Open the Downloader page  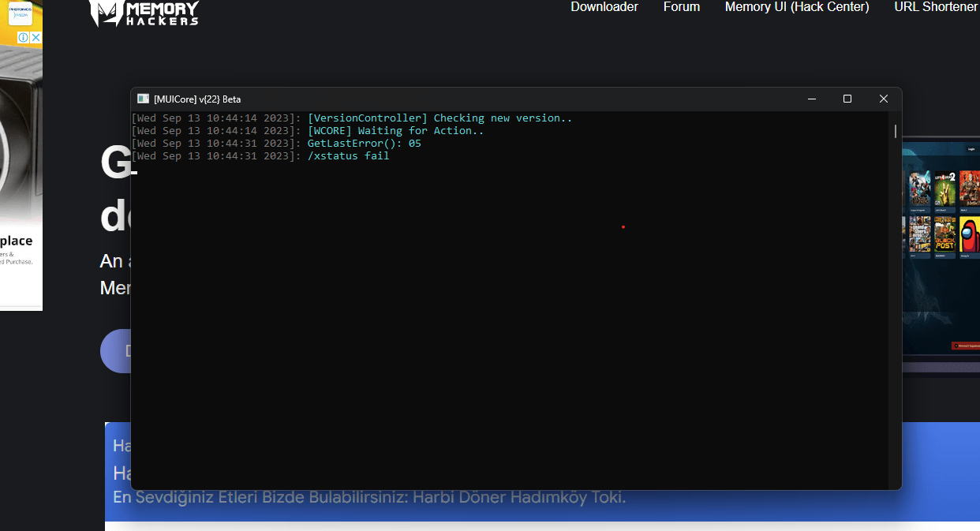[x=604, y=7]
